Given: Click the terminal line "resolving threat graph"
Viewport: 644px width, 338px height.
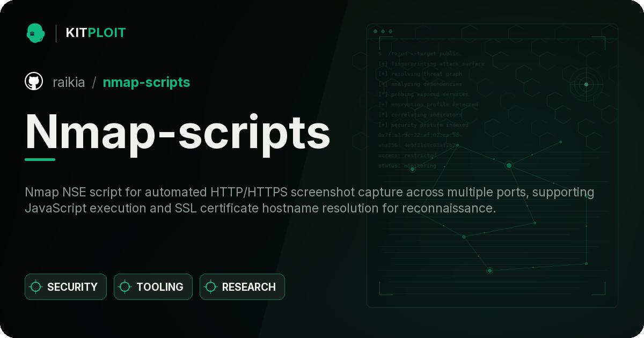Looking at the screenshot, I should [x=420, y=74].
